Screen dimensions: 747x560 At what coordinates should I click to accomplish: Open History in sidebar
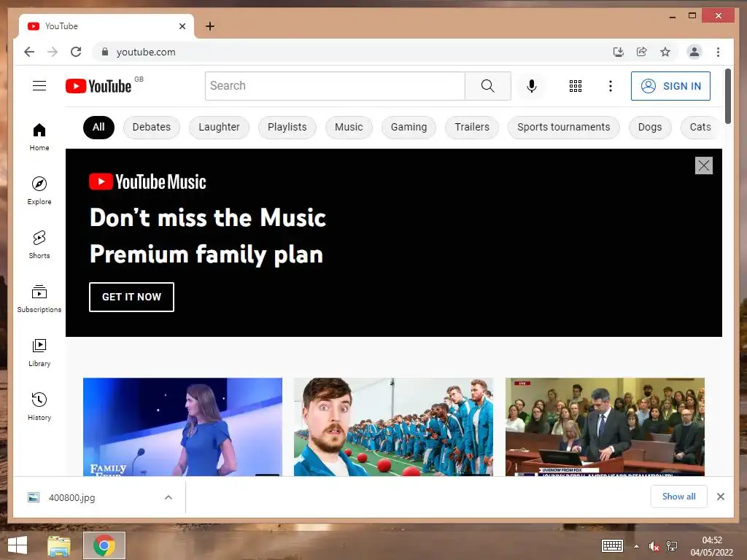click(x=39, y=406)
